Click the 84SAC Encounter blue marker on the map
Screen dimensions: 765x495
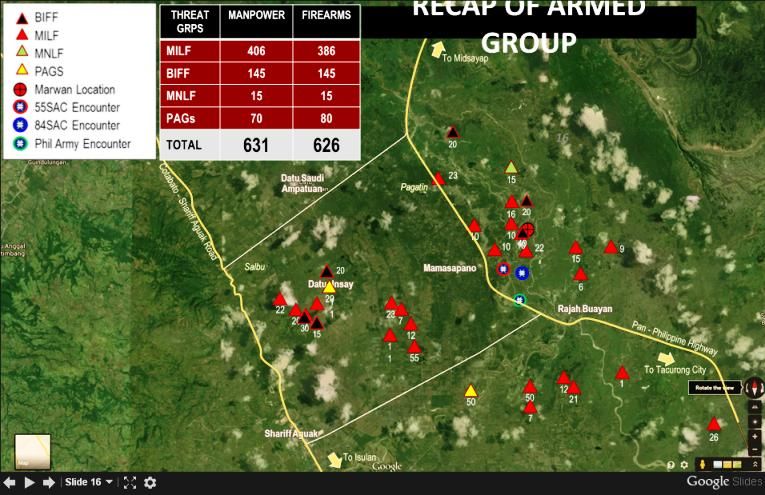click(x=521, y=272)
